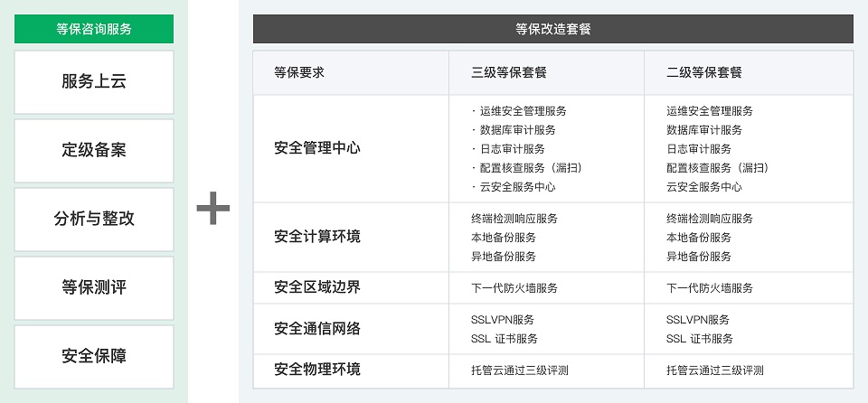Image resolution: width=868 pixels, height=403 pixels.
Task: Select the 分析与整改 card
Action: [x=94, y=220]
